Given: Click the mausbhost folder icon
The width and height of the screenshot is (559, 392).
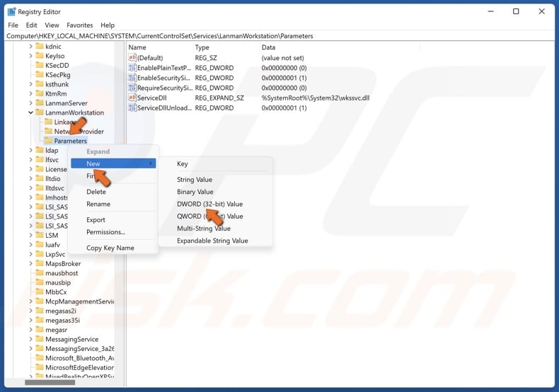Looking at the screenshot, I should (x=40, y=273).
